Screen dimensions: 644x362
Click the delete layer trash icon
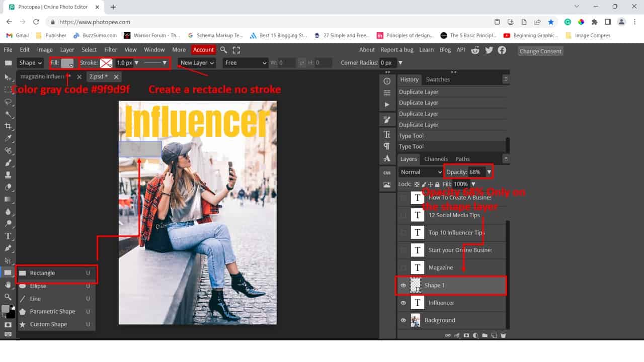coord(503,335)
